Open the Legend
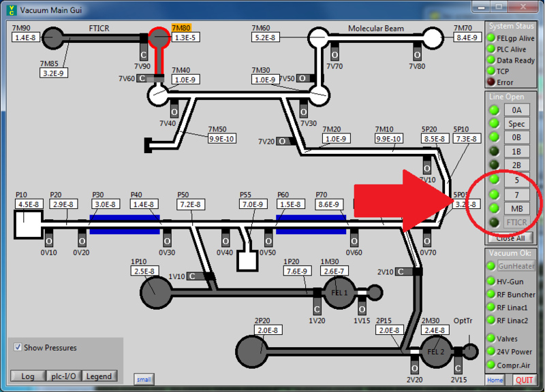The width and height of the screenshot is (545, 392). click(x=99, y=376)
